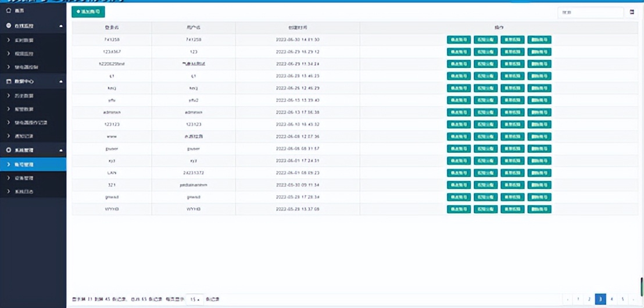
Task: Select 账号管理 in the sidebar
Action: [x=24, y=164]
